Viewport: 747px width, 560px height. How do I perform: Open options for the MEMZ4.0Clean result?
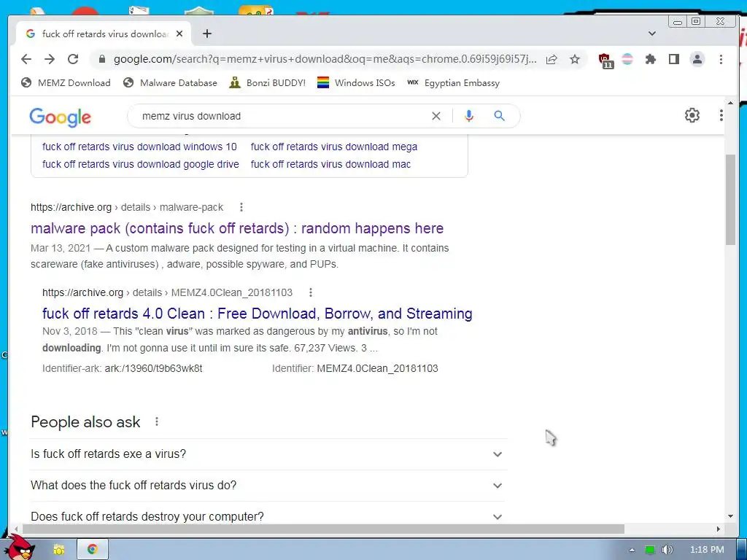(x=311, y=292)
